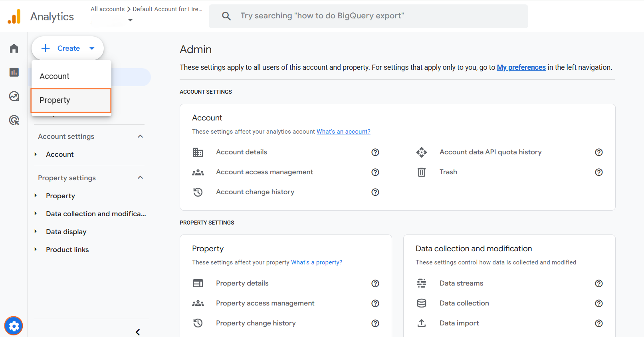644x337 pixels.
Task: Click the Default Account for Fire... breadcrumb
Action: point(167,9)
